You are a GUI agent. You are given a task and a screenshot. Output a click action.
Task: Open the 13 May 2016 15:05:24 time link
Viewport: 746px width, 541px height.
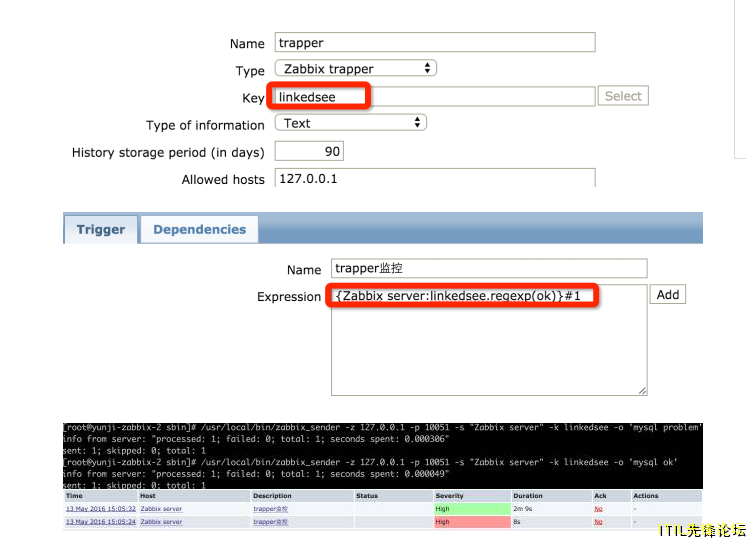101,522
